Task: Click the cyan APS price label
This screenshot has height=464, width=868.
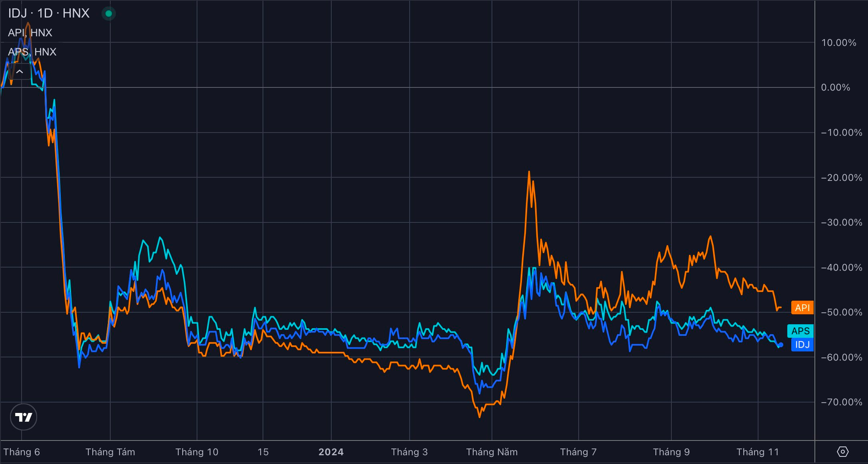Action: [801, 331]
